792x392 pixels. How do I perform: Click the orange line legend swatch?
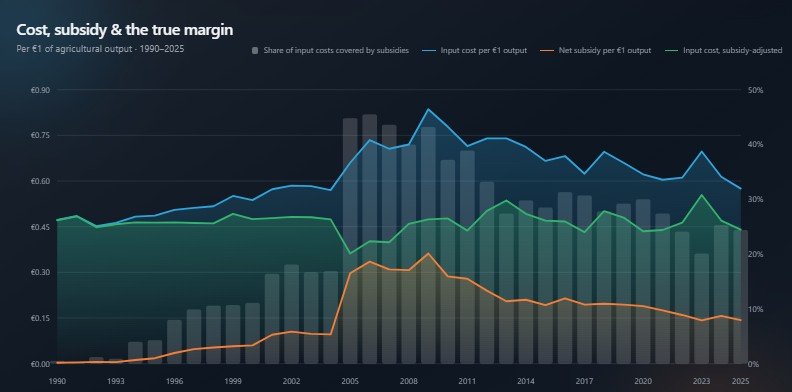click(547, 51)
